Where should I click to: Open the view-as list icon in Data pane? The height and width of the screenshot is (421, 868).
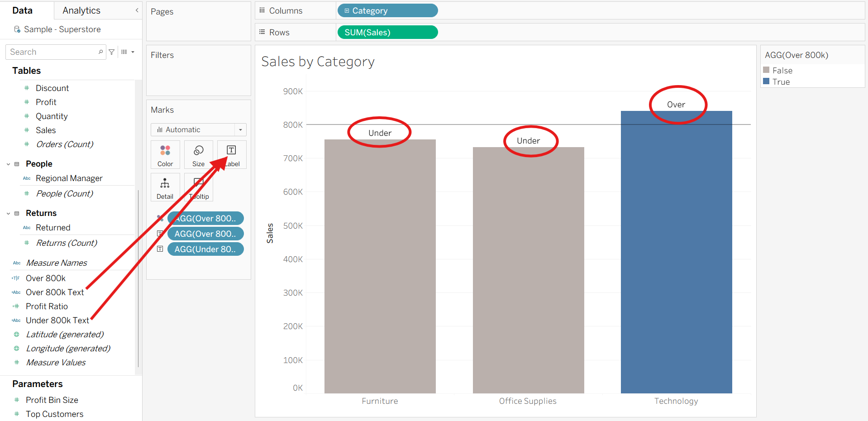124,52
